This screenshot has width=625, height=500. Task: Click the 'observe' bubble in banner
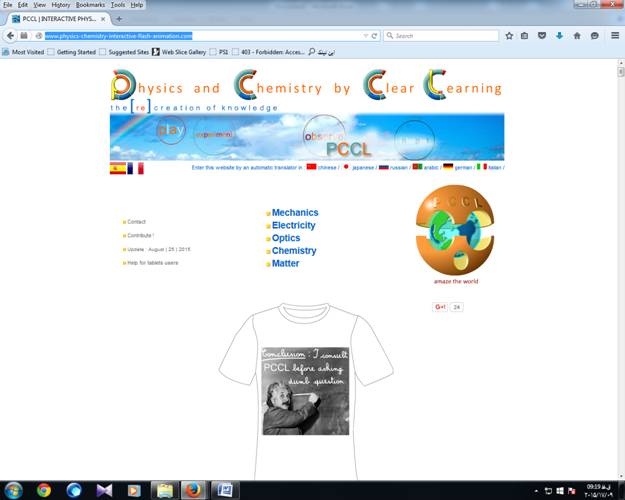tap(324, 136)
